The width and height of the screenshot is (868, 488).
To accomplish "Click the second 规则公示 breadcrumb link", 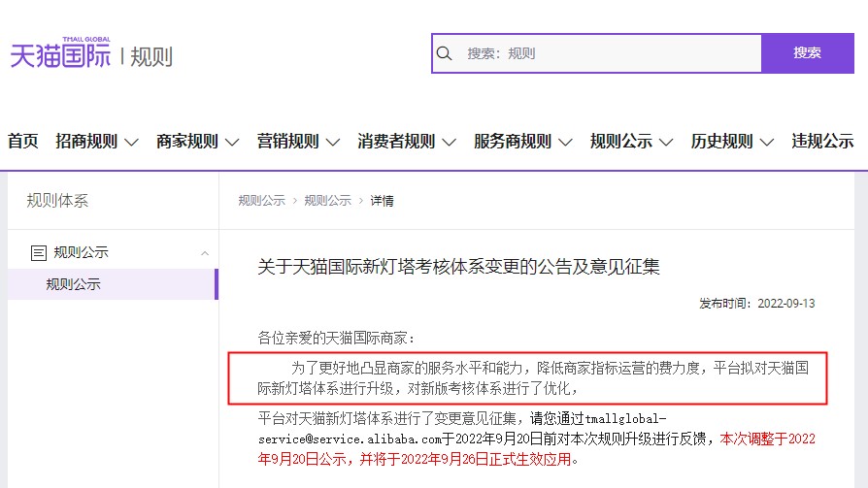I will [x=328, y=201].
